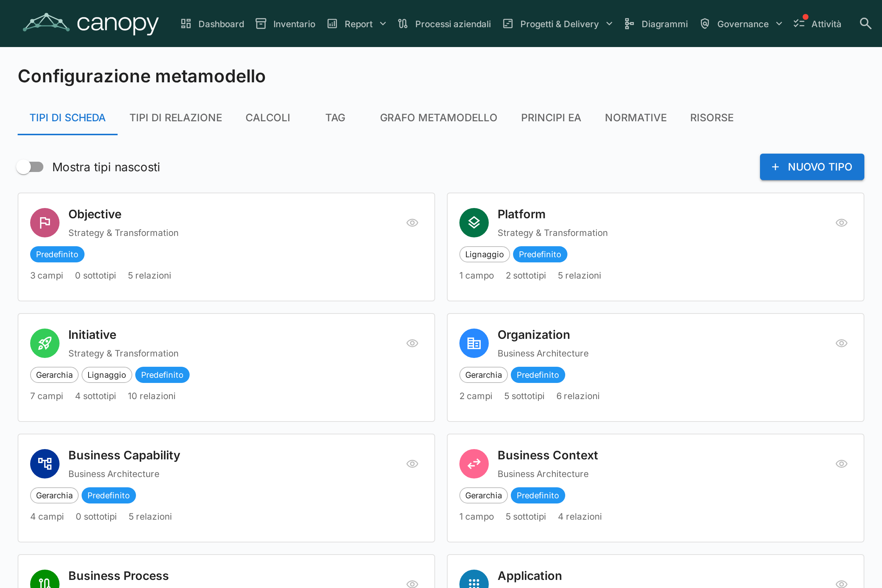Click Gerarchia chip on Organization card
This screenshot has height=588, width=882.
(483, 375)
